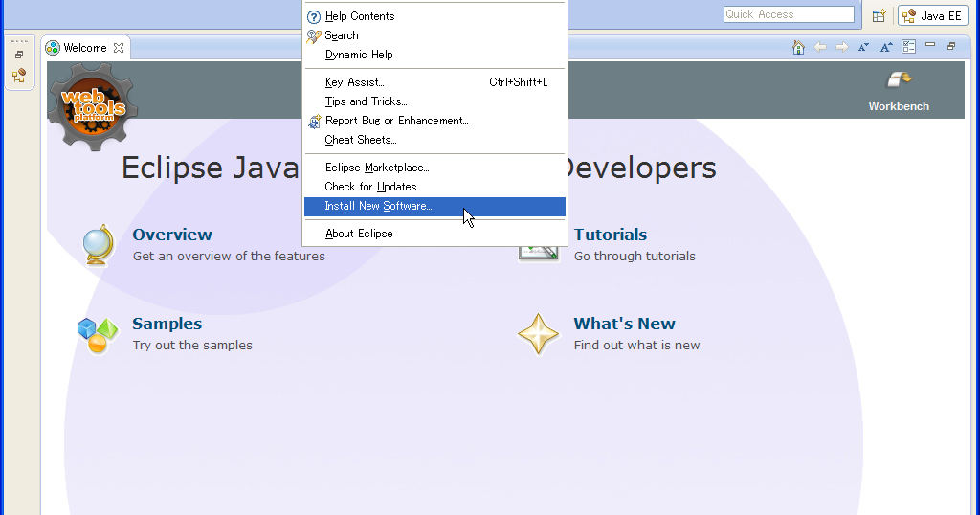
Task: Select the Java EE perspective button
Action: point(932,15)
